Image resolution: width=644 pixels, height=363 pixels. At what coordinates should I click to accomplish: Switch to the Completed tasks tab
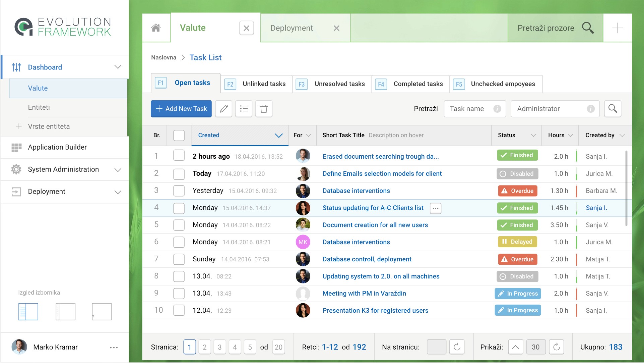[x=418, y=84]
